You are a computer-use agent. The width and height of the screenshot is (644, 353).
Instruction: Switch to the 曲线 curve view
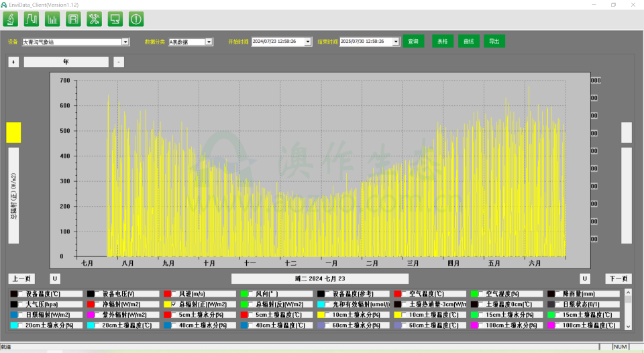(469, 41)
